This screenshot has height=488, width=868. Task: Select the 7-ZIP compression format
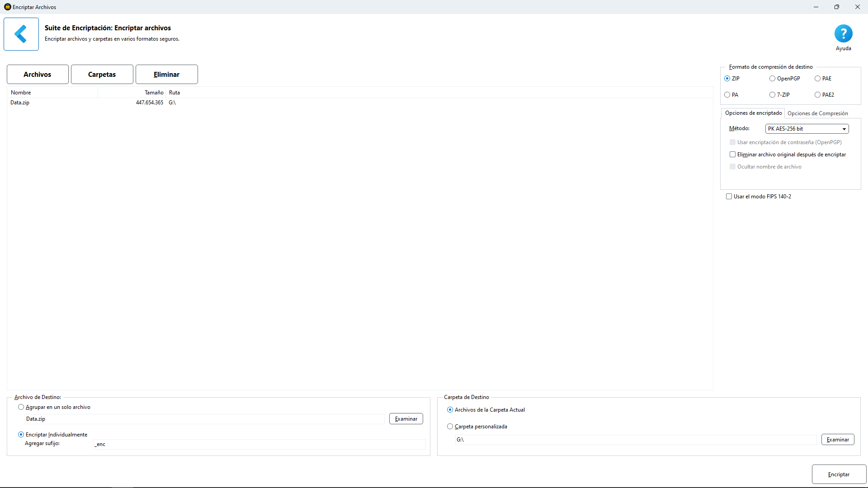773,95
